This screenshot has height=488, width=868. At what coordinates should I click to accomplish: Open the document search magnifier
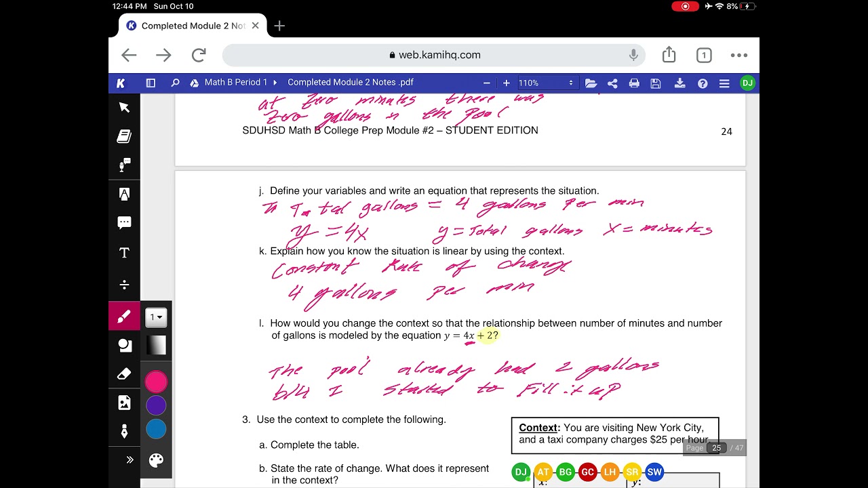tap(175, 83)
